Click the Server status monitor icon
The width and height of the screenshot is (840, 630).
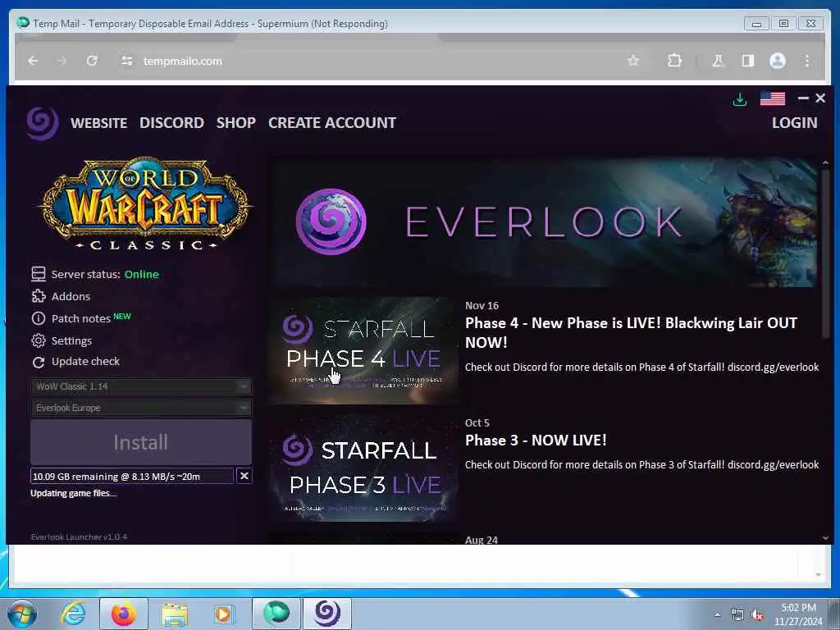click(39, 274)
